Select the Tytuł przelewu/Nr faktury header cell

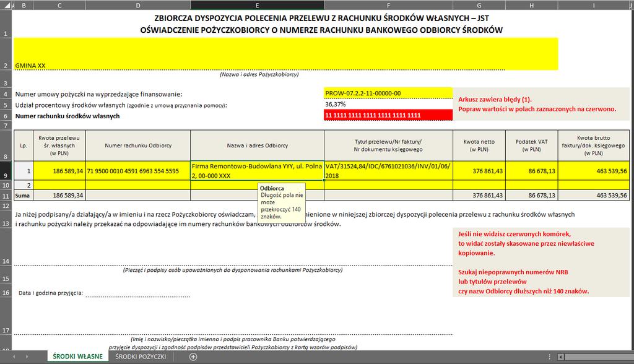coord(389,145)
